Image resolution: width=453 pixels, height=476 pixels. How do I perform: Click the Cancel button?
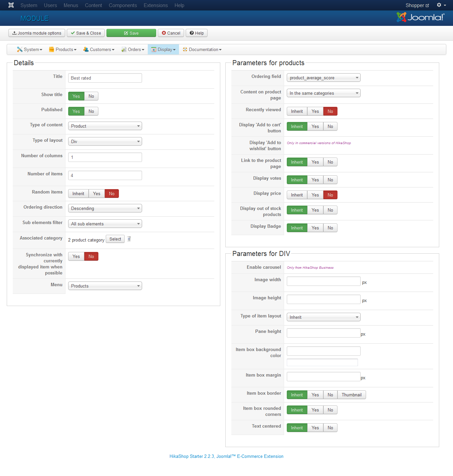point(171,33)
